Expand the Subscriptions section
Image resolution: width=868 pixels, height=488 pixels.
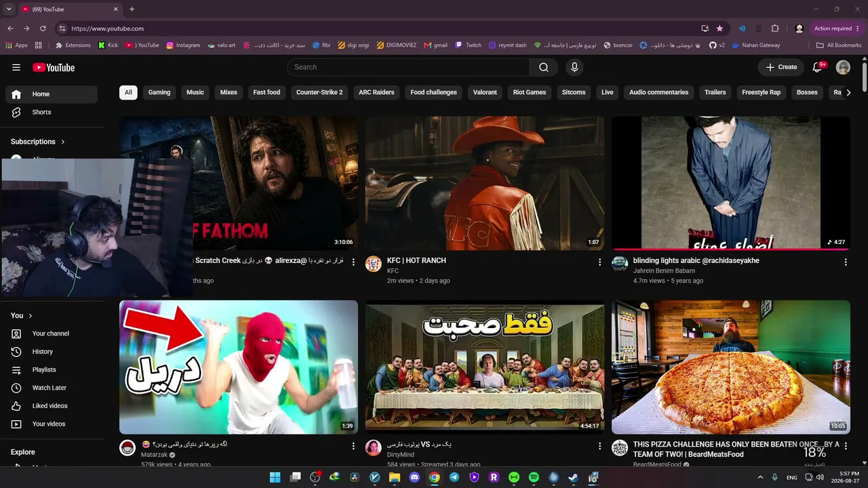(x=38, y=142)
